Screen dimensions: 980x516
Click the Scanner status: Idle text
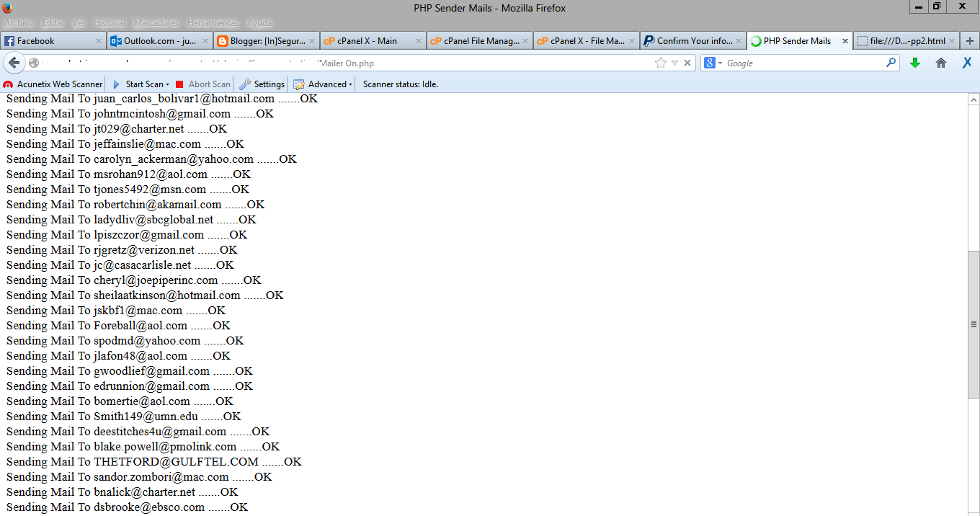401,84
